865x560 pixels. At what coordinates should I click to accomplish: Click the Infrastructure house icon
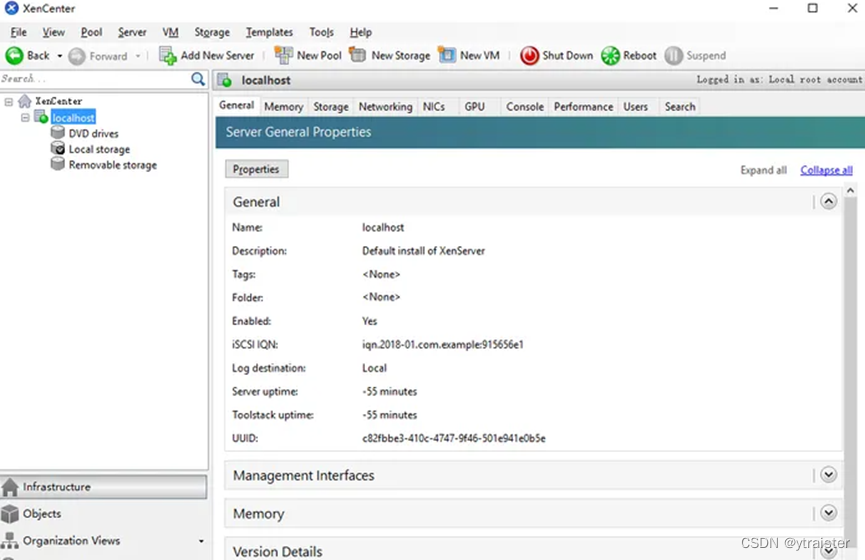[10, 487]
